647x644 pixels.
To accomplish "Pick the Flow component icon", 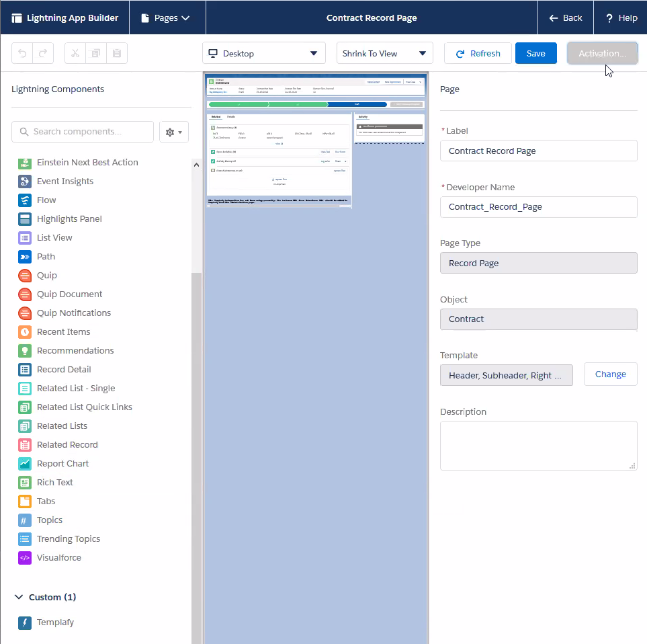I will [25, 200].
